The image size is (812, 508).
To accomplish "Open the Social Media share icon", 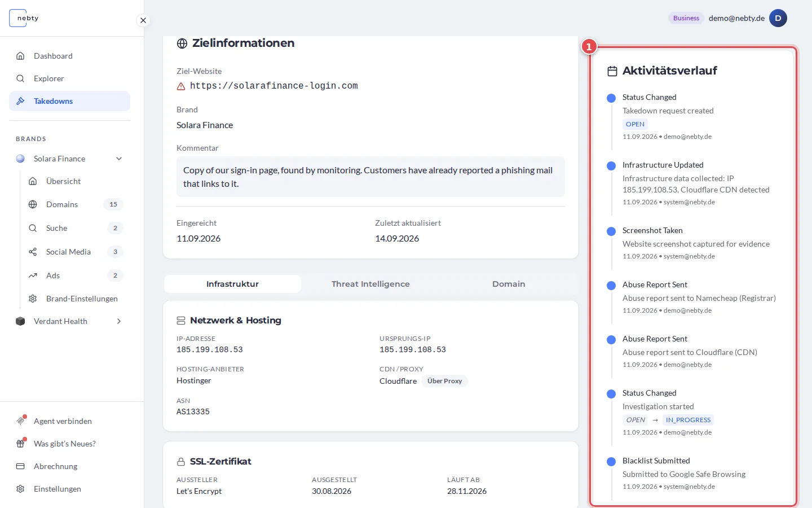I will tap(33, 252).
